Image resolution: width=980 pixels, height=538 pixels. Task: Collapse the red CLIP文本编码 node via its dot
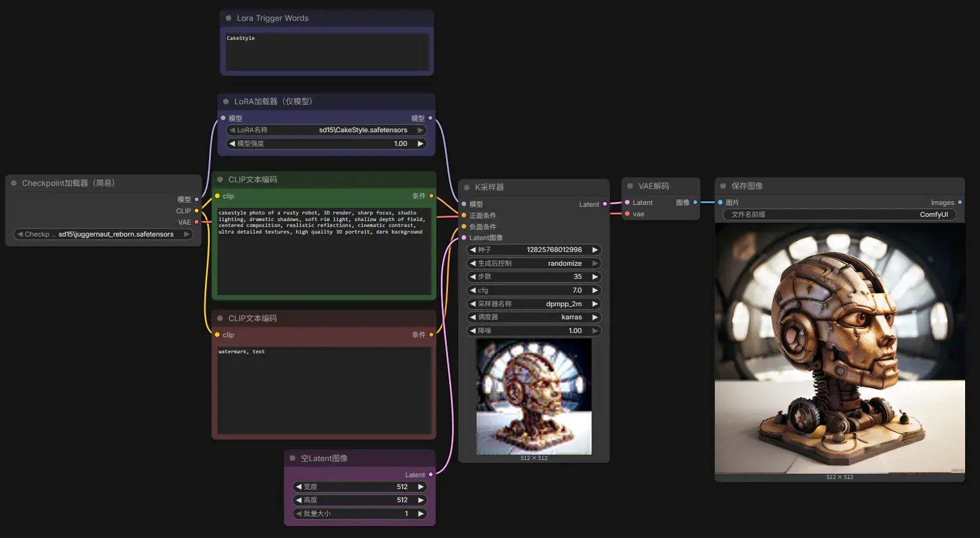point(220,318)
